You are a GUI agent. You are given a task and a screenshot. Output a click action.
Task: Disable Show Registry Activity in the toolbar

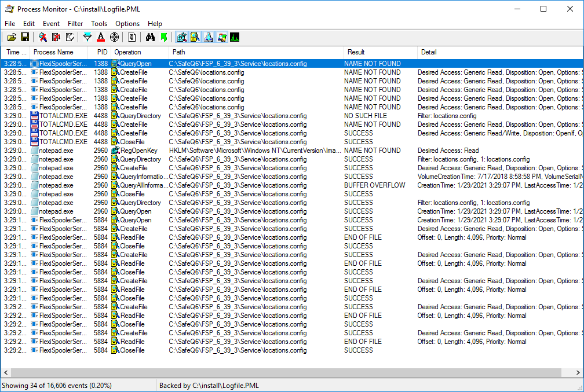pos(182,36)
